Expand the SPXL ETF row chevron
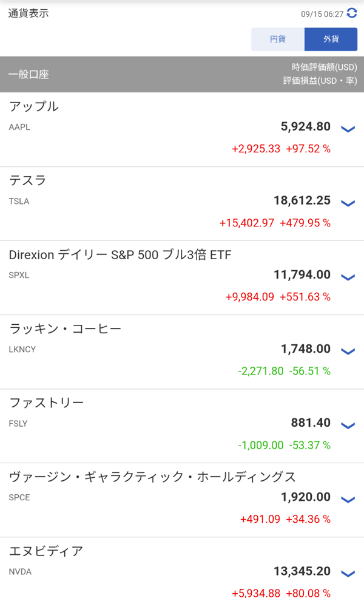This screenshot has width=364, height=598. pos(348,277)
